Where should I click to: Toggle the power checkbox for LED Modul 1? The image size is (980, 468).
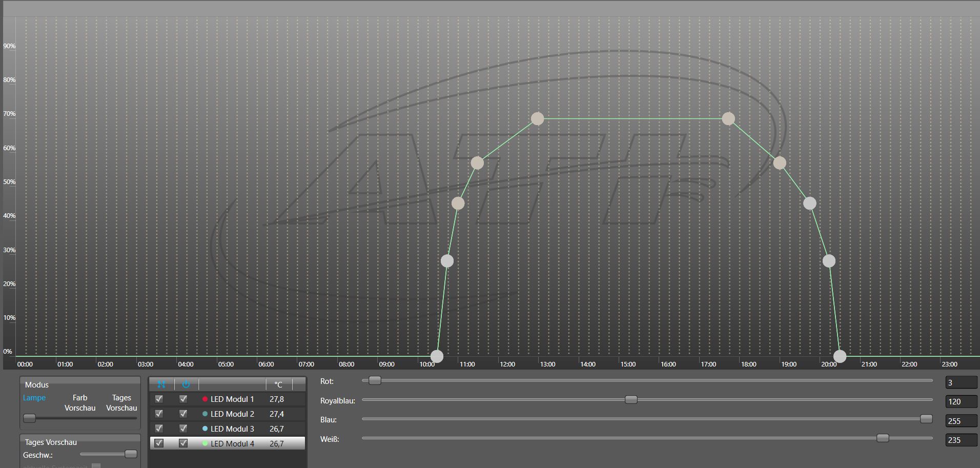pyautogui.click(x=183, y=399)
